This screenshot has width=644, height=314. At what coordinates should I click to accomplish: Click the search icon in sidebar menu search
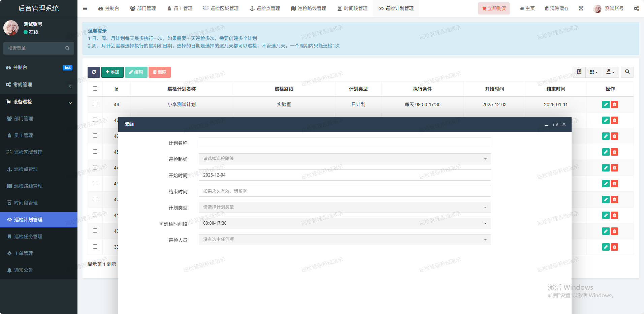pos(67,49)
